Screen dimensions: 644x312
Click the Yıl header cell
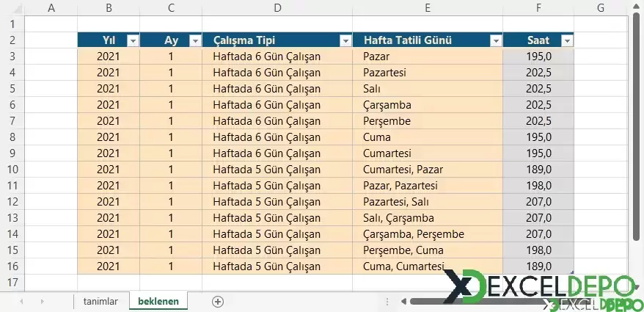(109, 40)
